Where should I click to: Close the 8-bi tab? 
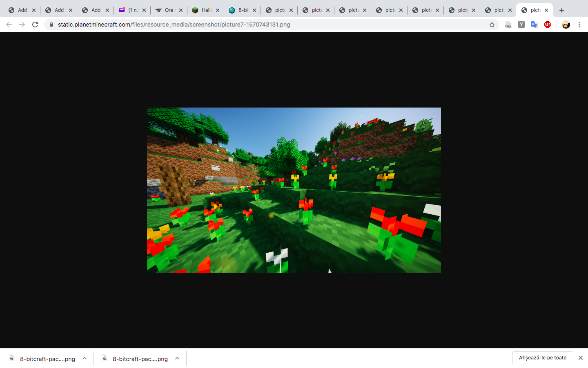tap(254, 10)
